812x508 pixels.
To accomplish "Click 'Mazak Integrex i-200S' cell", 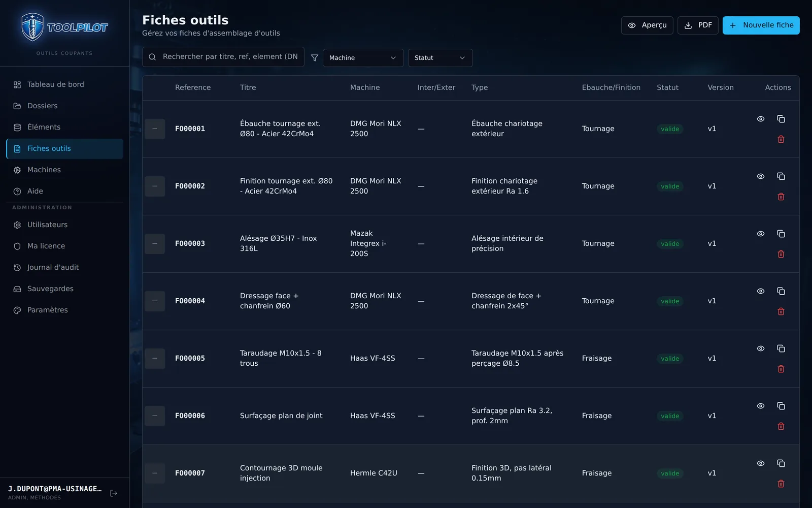I will (x=369, y=244).
